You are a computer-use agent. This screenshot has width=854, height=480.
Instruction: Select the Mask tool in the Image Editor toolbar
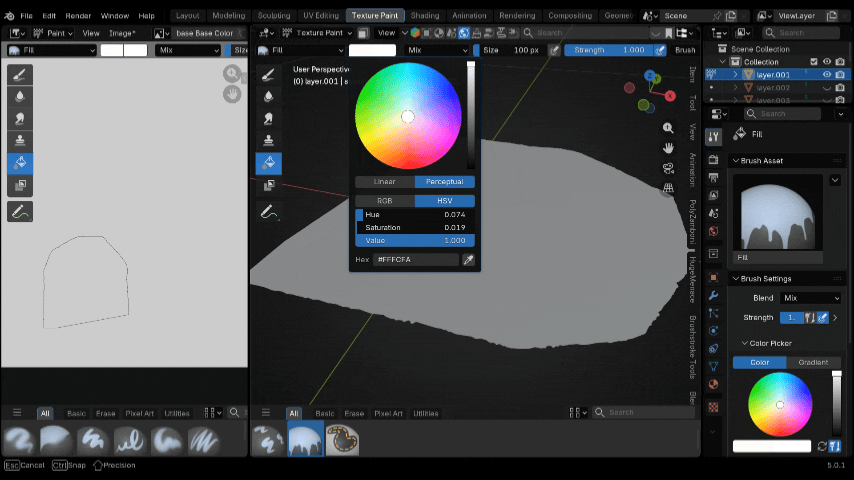(x=20, y=185)
